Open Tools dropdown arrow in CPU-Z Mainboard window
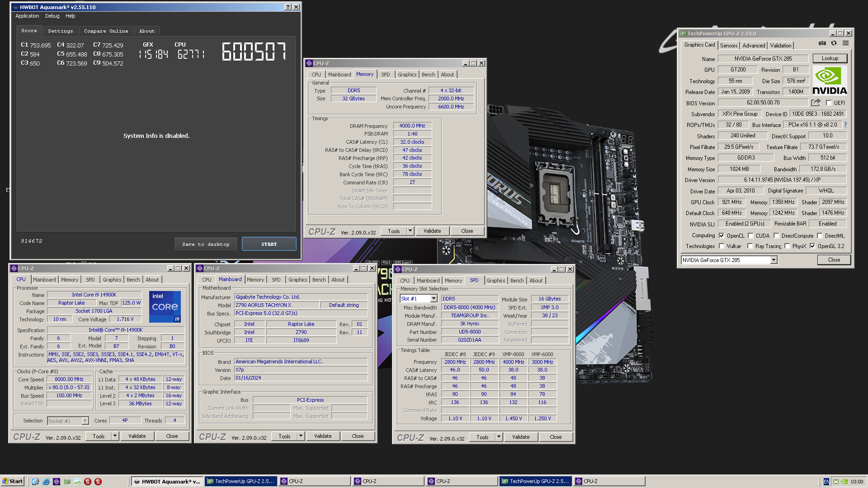 301,436
